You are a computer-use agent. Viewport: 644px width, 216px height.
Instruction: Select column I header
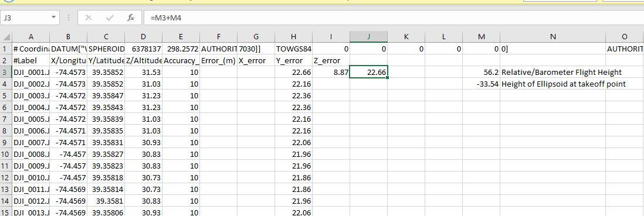point(331,37)
